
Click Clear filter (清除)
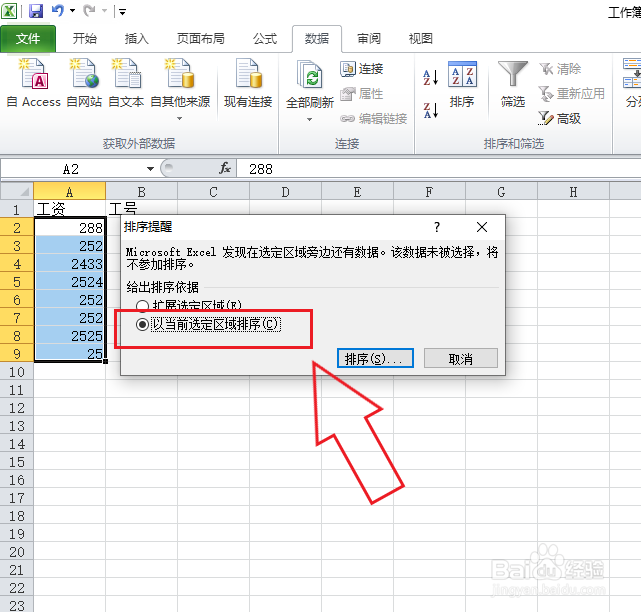click(x=560, y=69)
